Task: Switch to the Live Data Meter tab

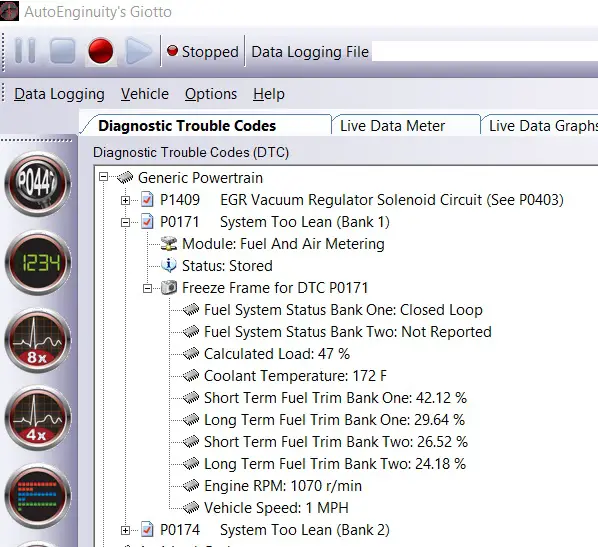Action: tap(392, 126)
